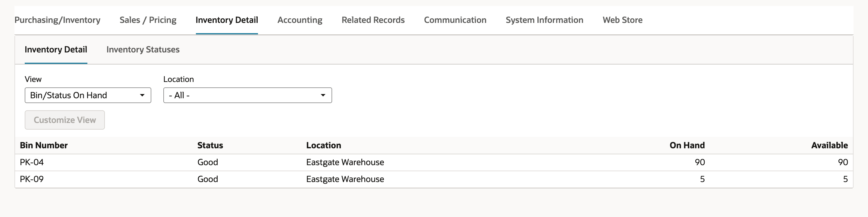Image resolution: width=868 pixels, height=217 pixels.
Task: Click Good status in PK-09 row
Action: click(208, 179)
